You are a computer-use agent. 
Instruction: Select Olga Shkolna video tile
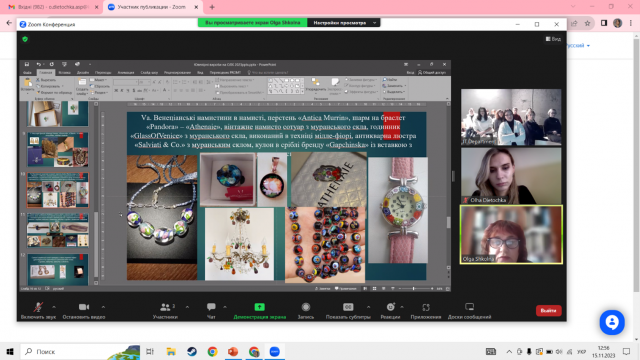(511, 235)
